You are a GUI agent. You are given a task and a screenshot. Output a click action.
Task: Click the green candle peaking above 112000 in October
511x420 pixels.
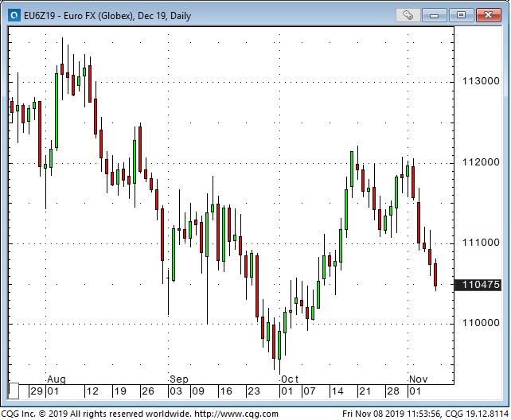pos(352,169)
